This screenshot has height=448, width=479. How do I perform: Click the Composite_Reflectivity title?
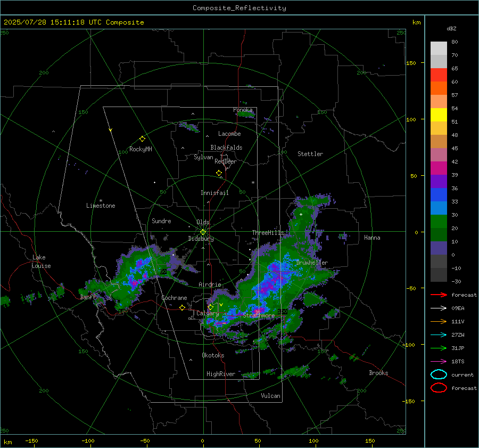(239, 8)
